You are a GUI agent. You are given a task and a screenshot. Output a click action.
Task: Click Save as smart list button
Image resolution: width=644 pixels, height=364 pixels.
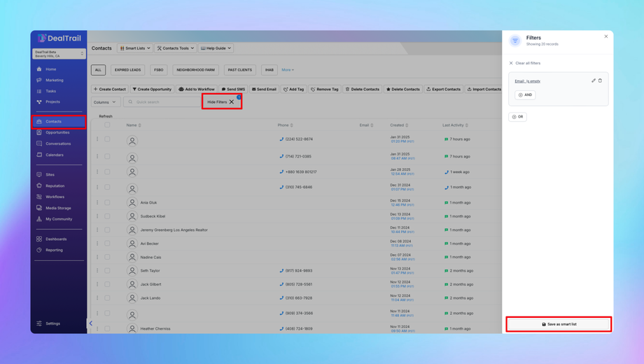click(559, 324)
